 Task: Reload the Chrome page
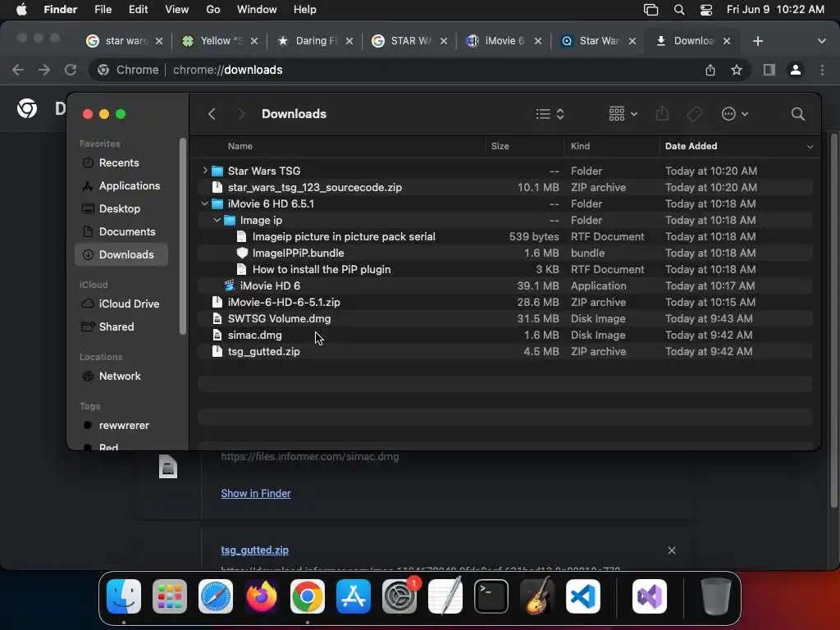[x=71, y=70]
